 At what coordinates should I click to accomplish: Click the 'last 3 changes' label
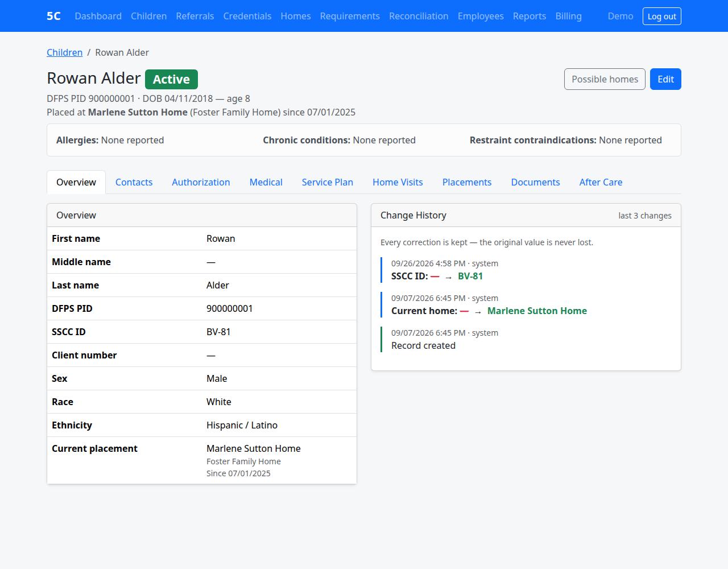[645, 216]
